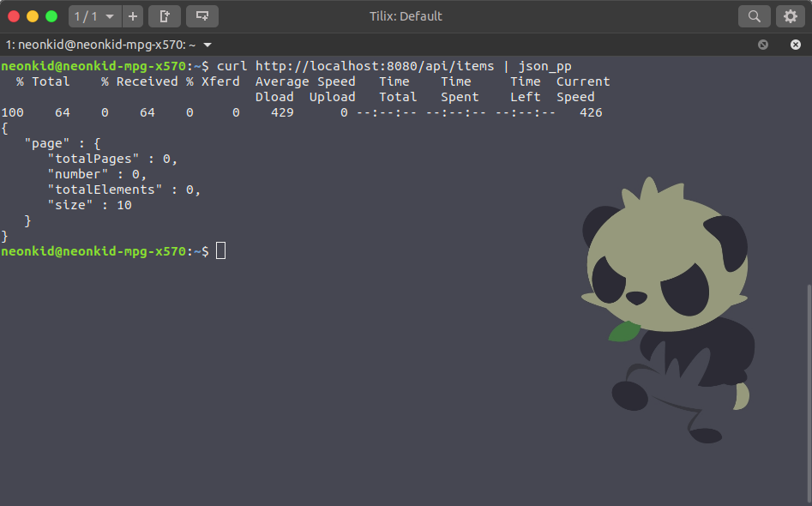
Task: Click the Tilix: Default window title
Action: [406, 16]
